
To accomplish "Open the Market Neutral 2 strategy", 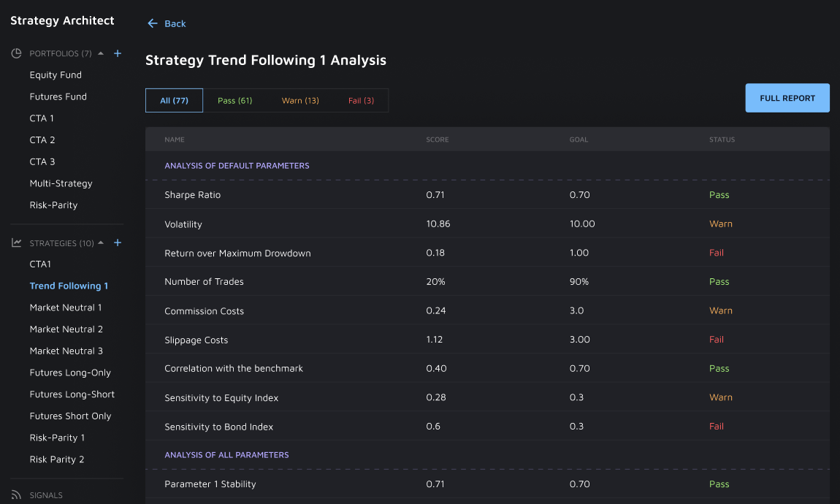I will [x=66, y=329].
